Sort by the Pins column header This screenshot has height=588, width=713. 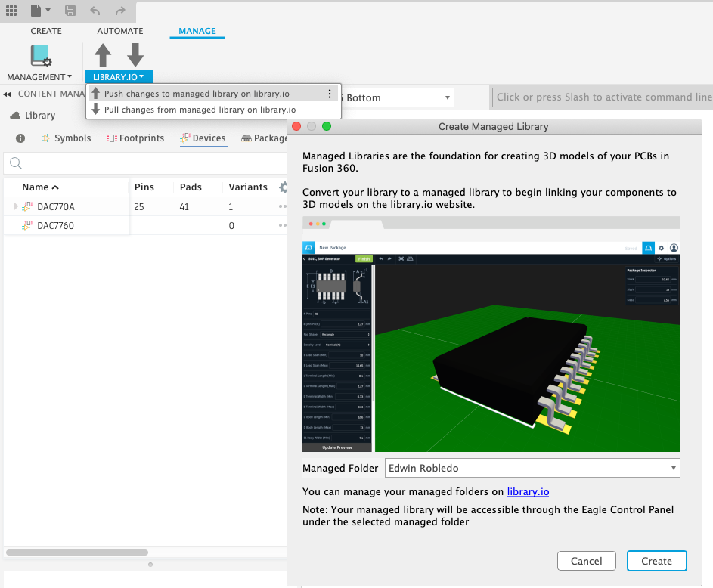tap(144, 187)
